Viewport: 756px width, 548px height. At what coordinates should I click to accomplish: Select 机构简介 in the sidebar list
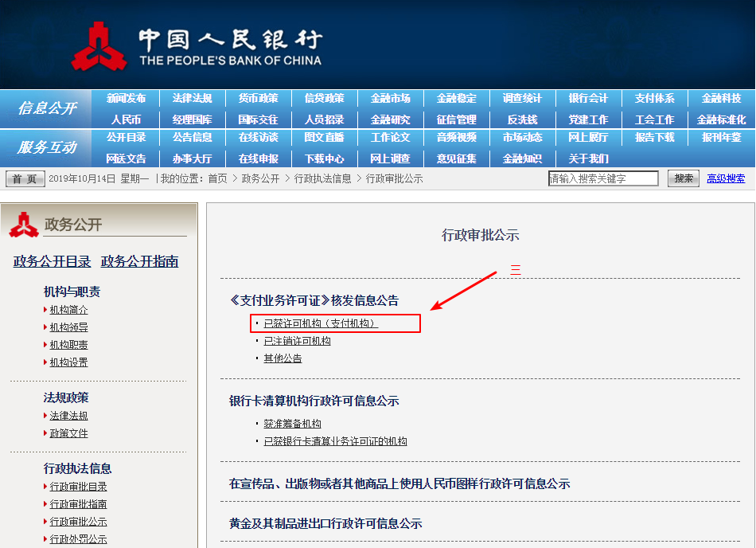pos(68,310)
